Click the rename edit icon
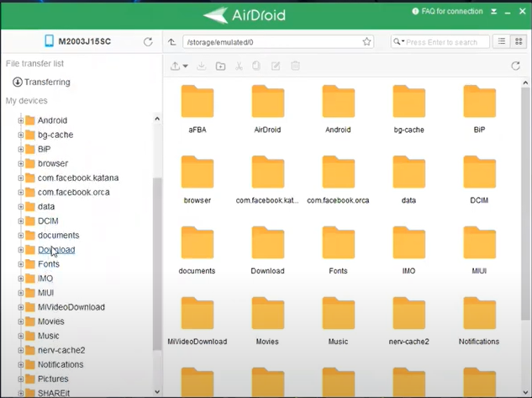Screen dimensions: 532x398 (x=276, y=66)
